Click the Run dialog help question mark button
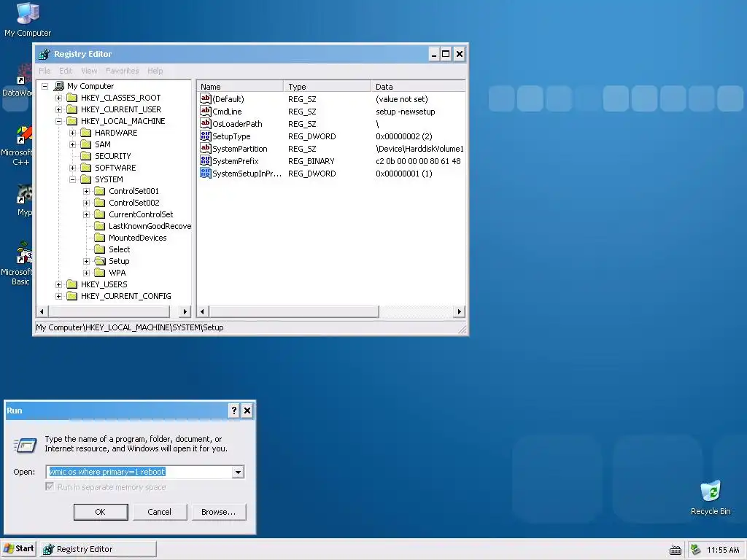This screenshot has height=560, width=747. pos(234,411)
